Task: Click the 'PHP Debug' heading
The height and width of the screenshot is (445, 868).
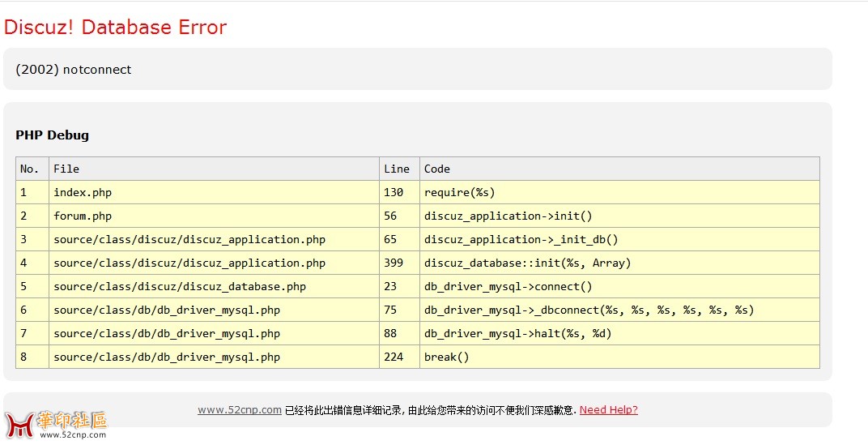Action: (52, 135)
